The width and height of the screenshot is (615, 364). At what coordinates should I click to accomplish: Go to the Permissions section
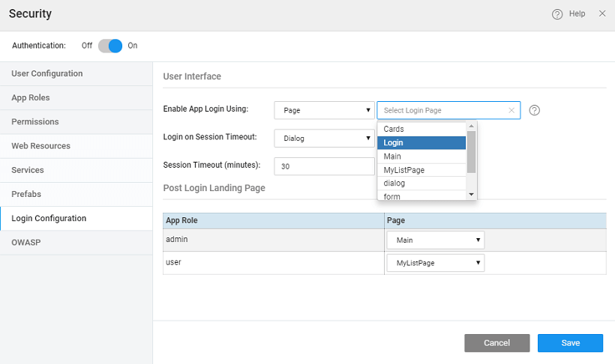coord(35,121)
